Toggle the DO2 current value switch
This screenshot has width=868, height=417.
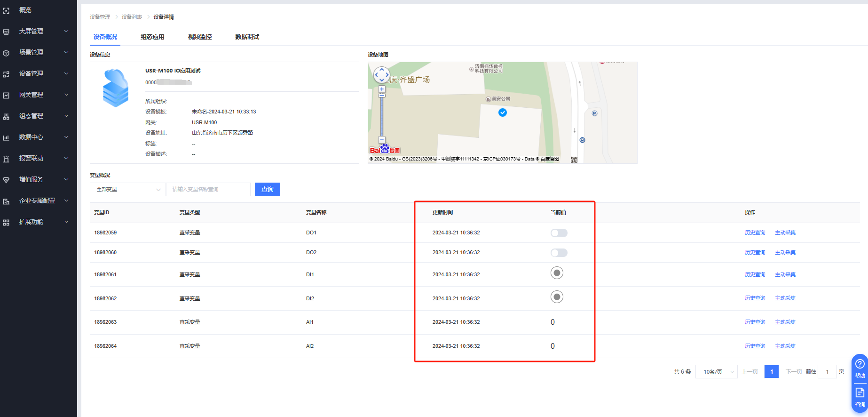pos(559,253)
